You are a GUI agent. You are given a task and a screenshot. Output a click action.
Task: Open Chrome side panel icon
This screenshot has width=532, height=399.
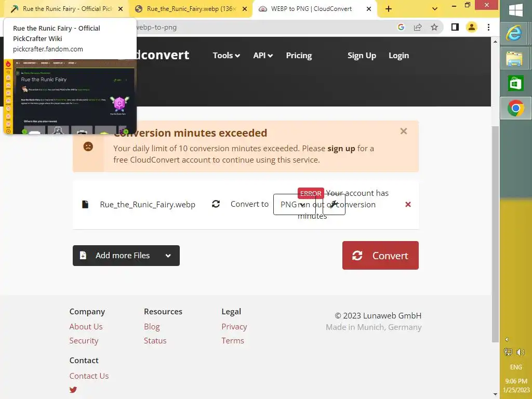click(x=455, y=27)
